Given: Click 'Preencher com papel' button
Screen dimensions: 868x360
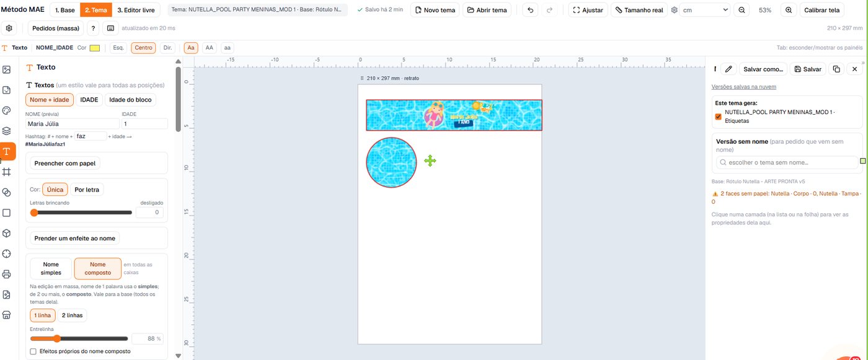Looking at the screenshot, I should click(66, 164).
